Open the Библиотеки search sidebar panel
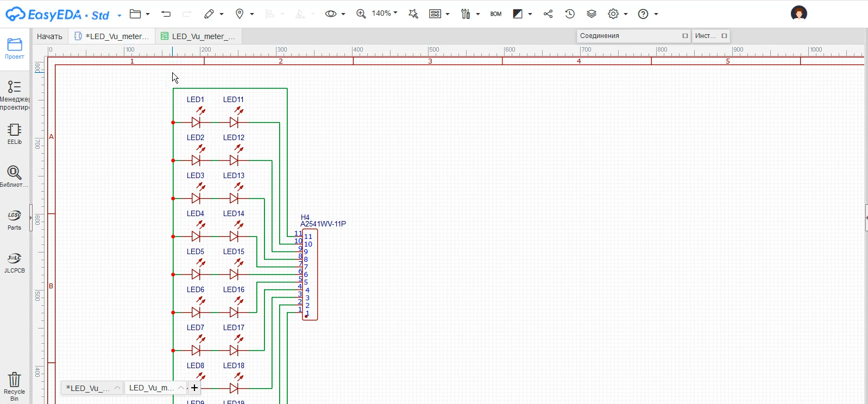868x404 pixels. point(15,177)
